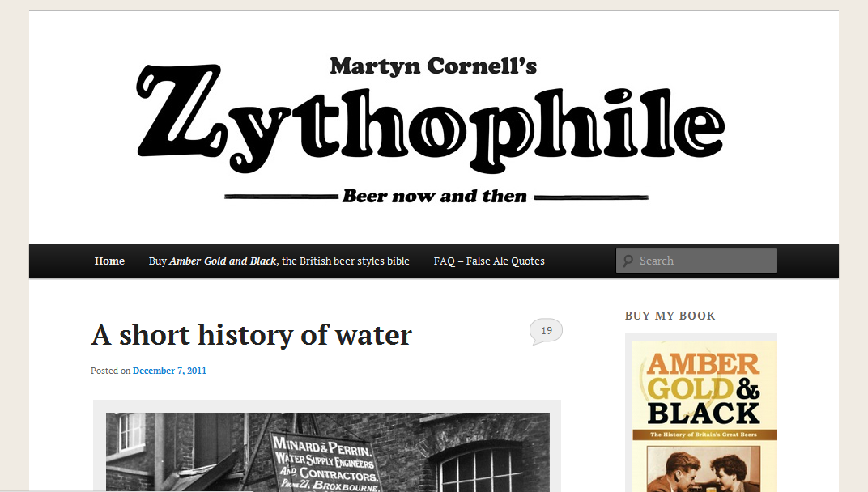Click the 'History of Britain's Great Beers' subtitle
The width and height of the screenshot is (868, 492).
pos(704,435)
